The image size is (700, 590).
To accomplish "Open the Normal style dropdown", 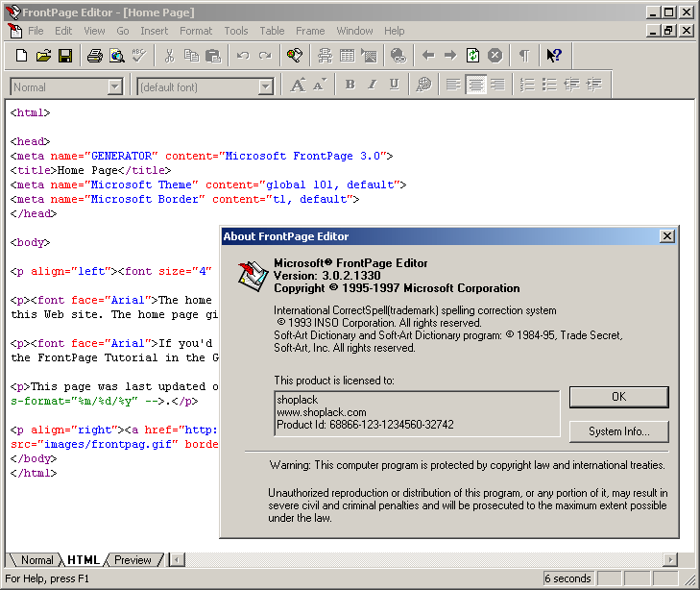I will [114, 86].
